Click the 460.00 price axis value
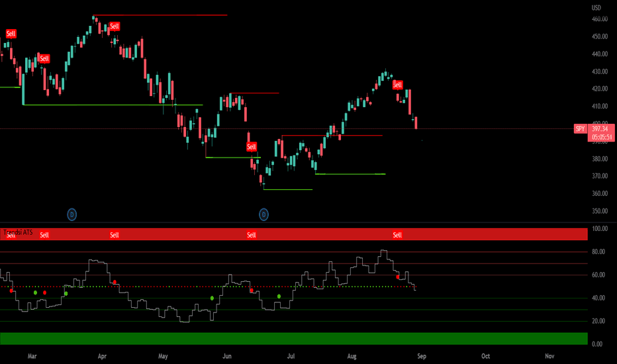Image resolution: width=617 pixels, height=364 pixels. pos(600,19)
